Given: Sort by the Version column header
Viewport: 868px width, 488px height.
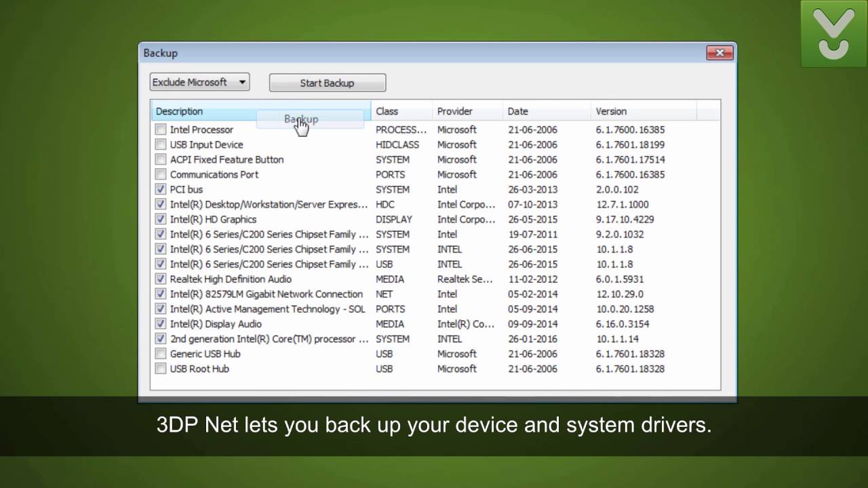Looking at the screenshot, I should pyautogui.click(x=644, y=111).
